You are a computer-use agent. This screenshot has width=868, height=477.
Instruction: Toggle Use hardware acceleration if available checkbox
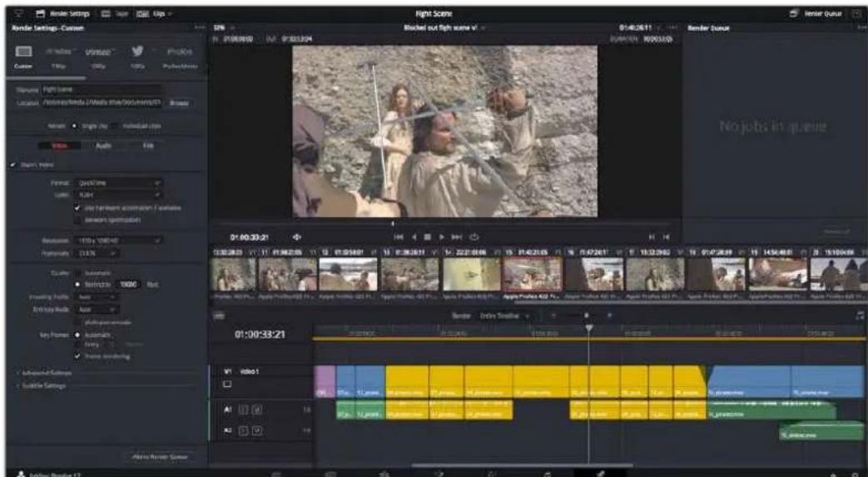77,208
